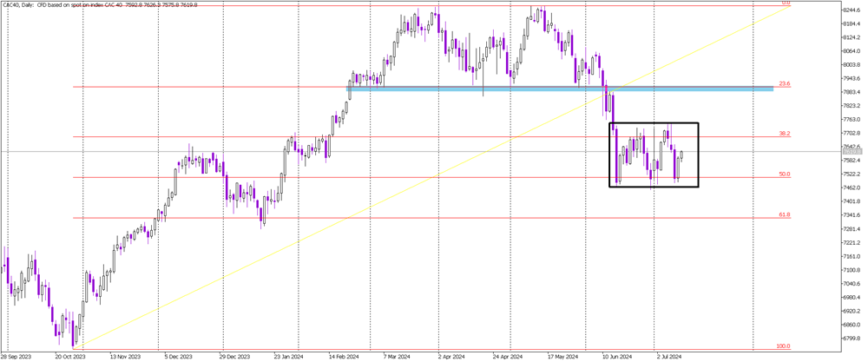Select the 61.8 Fibonacci level label
The width and height of the screenshot is (868, 362).
pyautogui.click(x=784, y=214)
